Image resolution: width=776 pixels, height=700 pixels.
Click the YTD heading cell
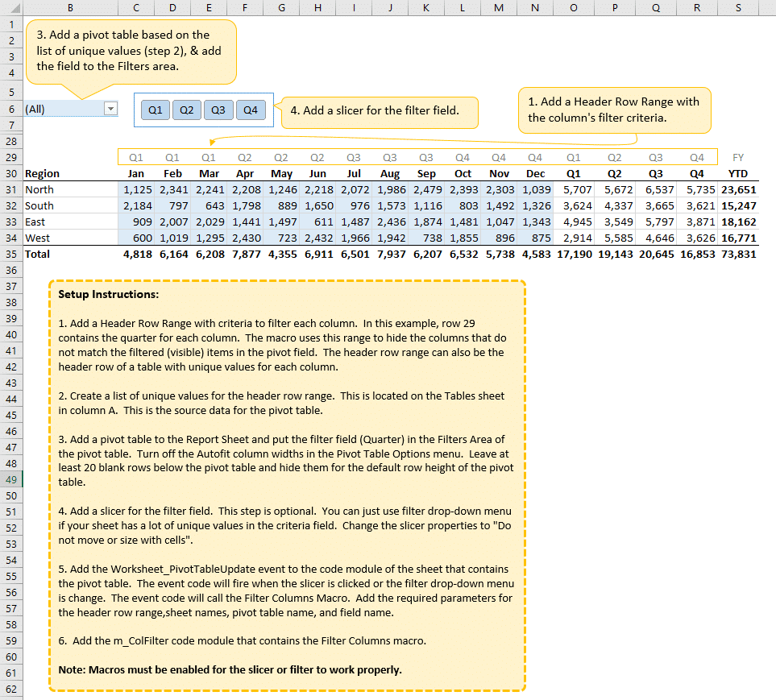[x=738, y=173]
